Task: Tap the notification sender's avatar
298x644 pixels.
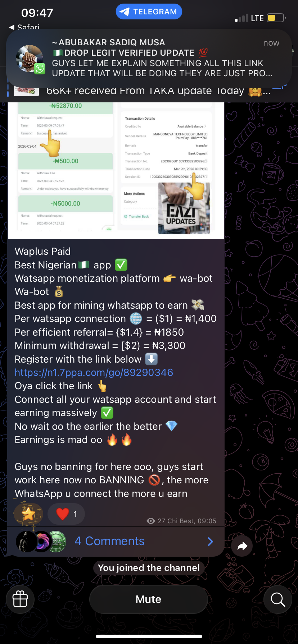Action: [30, 59]
